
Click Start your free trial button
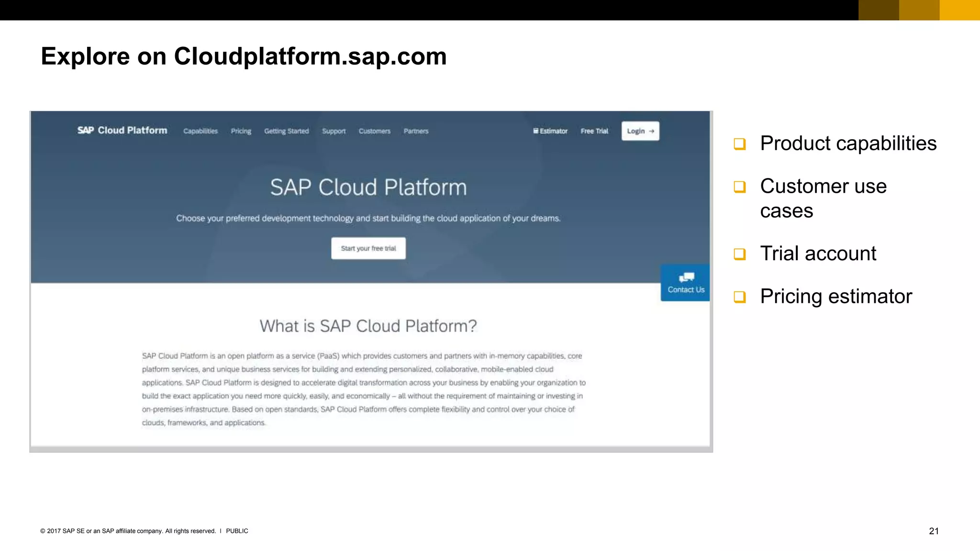coord(368,248)
